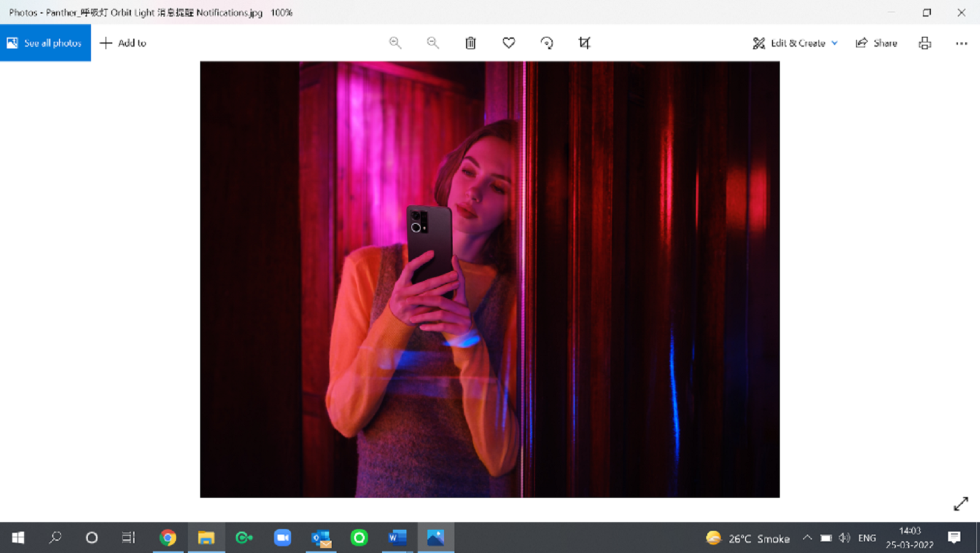Screen dimensions: 980x553
Task: Delete the photo with trash icon
Action: pos(470,43)
